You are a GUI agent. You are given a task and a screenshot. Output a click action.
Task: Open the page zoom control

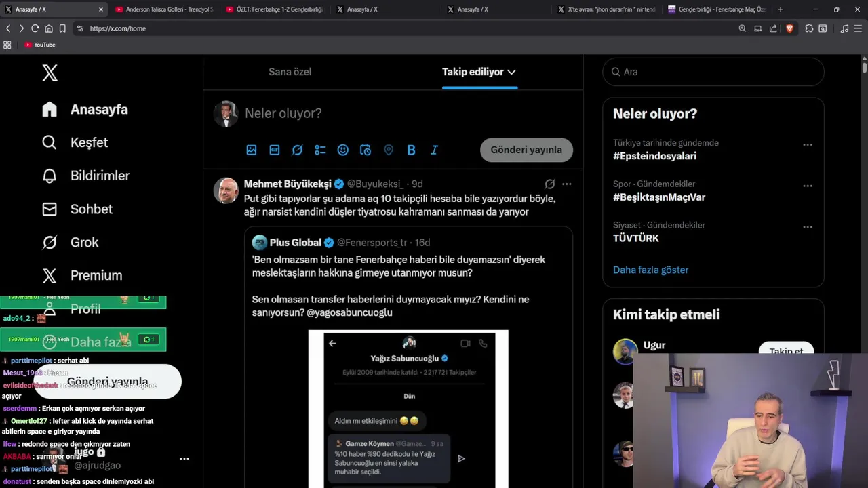click(x=742, y=28)
